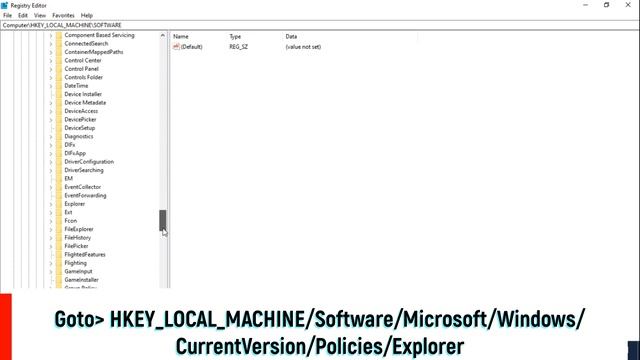
Task: Expand the Component Based Servicing key
Action: 51,36
